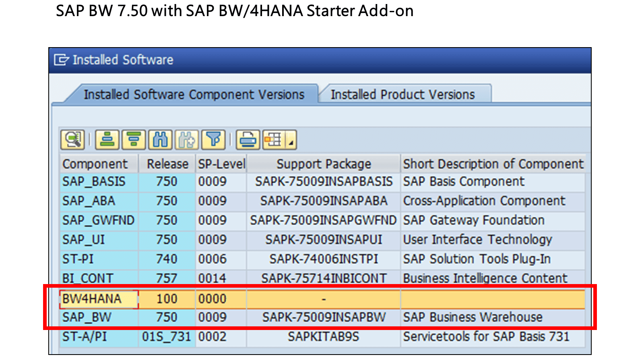The image size is (644, 359).
Task: Click the SAP_UI component cell
Action: [99, 240]
